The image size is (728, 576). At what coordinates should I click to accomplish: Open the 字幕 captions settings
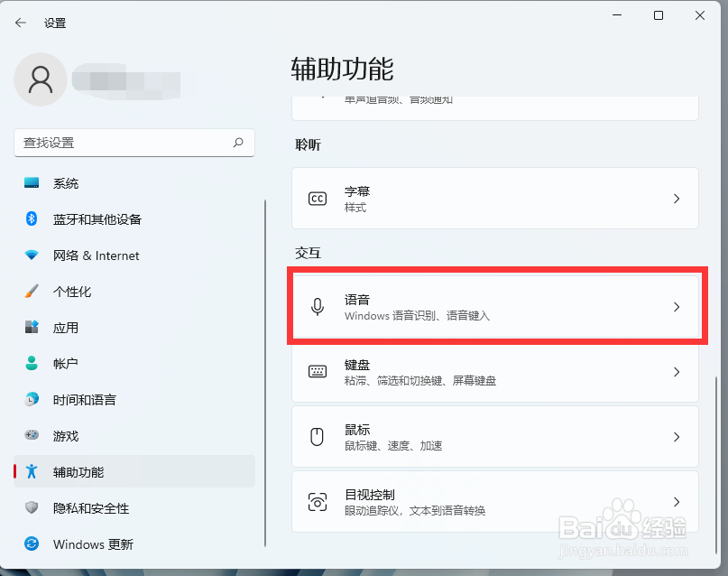495,199
